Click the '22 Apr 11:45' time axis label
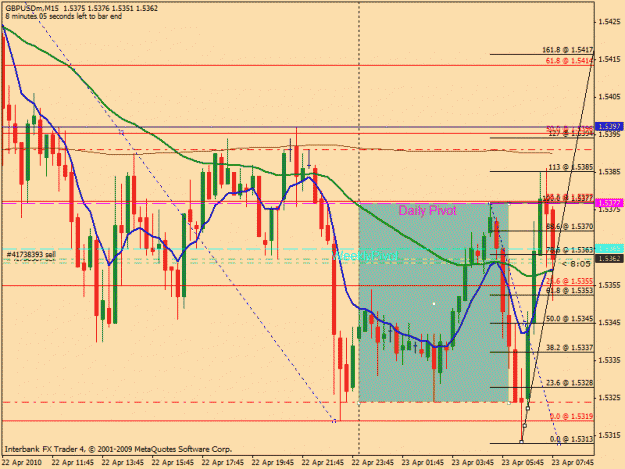 73,463
